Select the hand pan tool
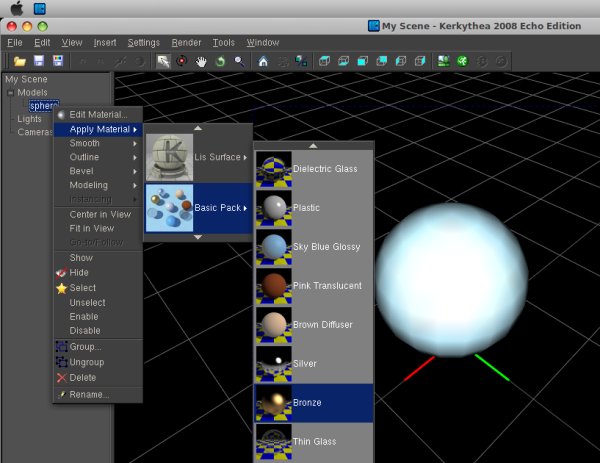The height and width of the screenshot is (463, 600). pos(201,61)
